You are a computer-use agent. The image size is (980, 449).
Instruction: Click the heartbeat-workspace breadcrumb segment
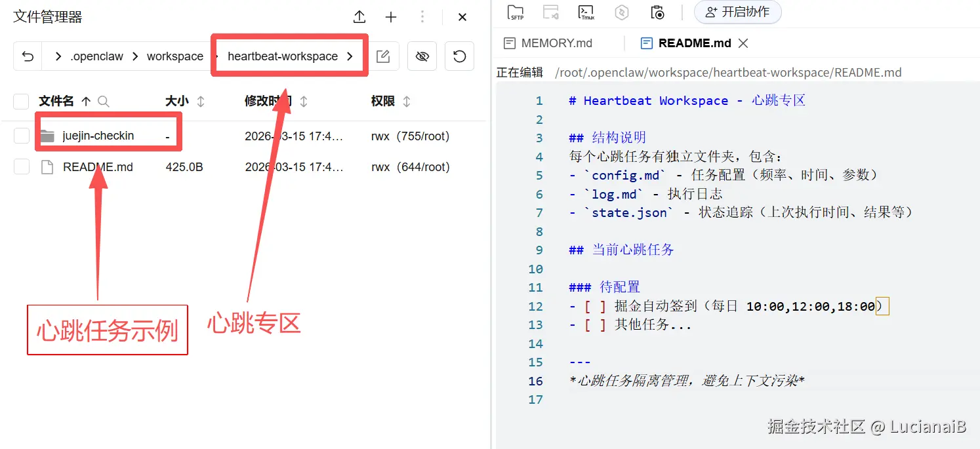(283, 56)
